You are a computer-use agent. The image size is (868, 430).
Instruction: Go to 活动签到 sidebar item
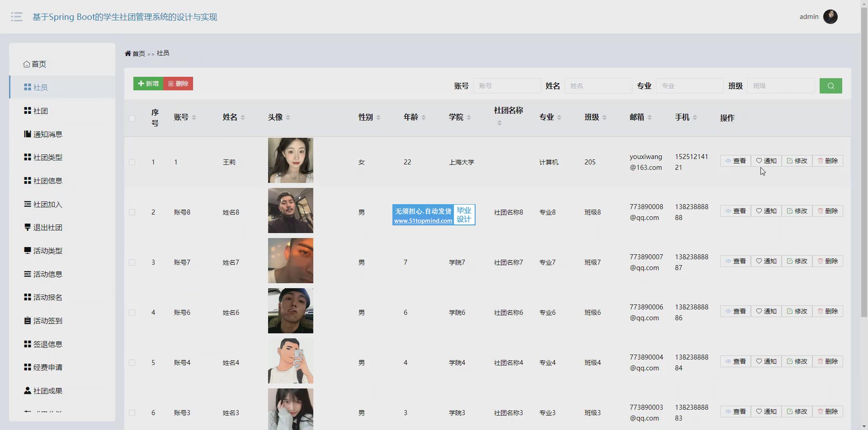(x=47, y=321)
